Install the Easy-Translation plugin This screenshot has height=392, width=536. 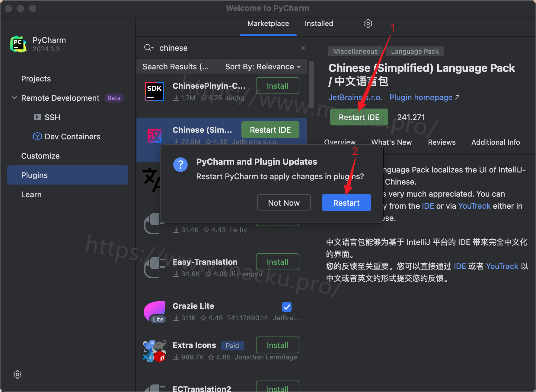coord(277,262)
